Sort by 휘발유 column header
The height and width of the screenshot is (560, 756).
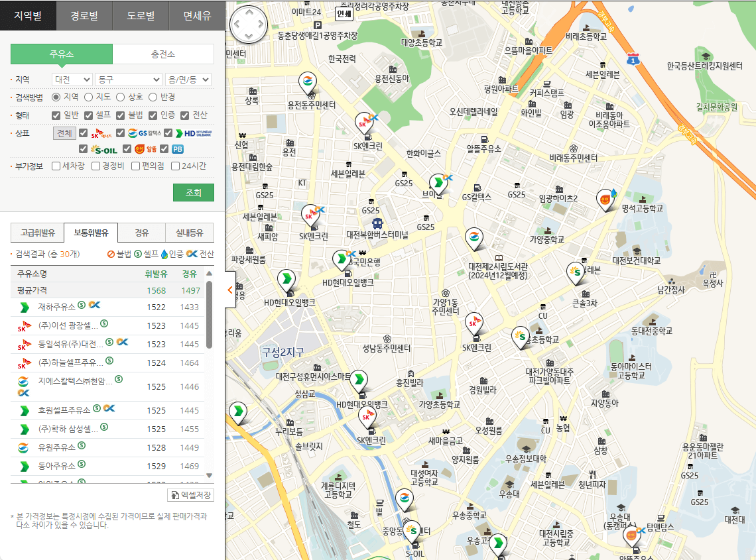pyautogui.click(x=157, y=274)
